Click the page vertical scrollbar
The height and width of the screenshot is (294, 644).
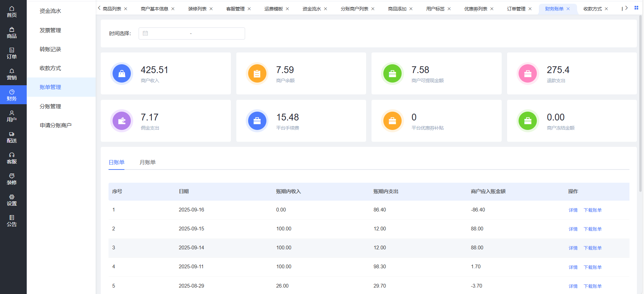click(x=640, y=103)
